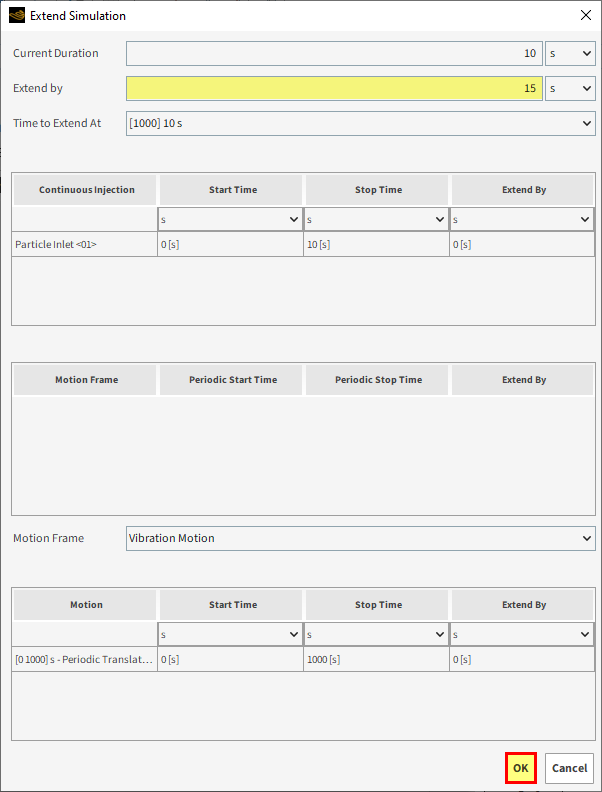Click Stop Time header in injection table
Viewport: 602px width, 792px height.
(x=377, y=190)
